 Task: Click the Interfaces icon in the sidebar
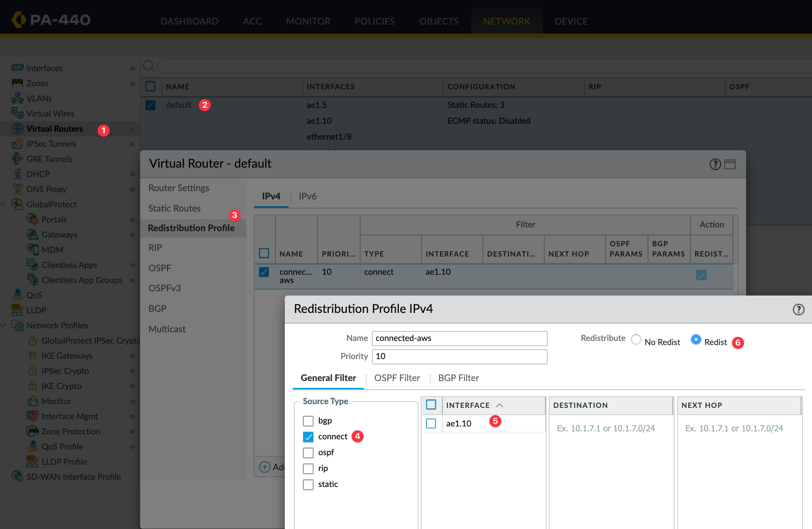[x=17, y=68]
